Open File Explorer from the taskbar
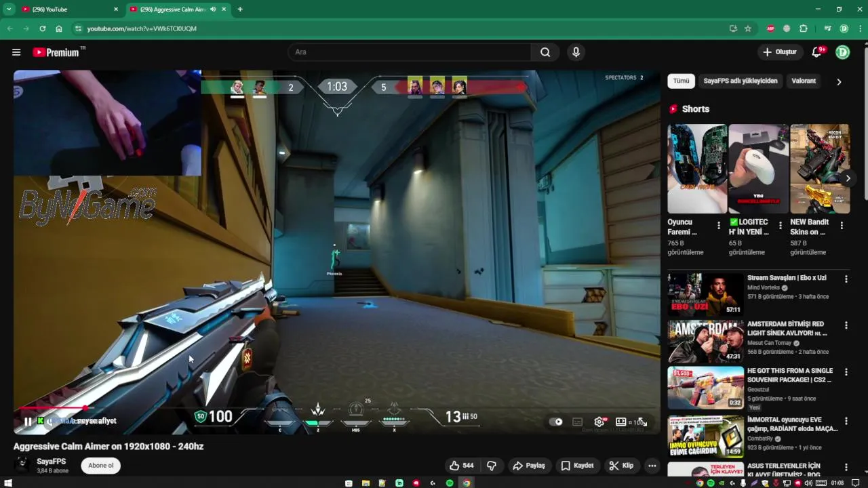868x488 pixels. click(x=366, y=483)
